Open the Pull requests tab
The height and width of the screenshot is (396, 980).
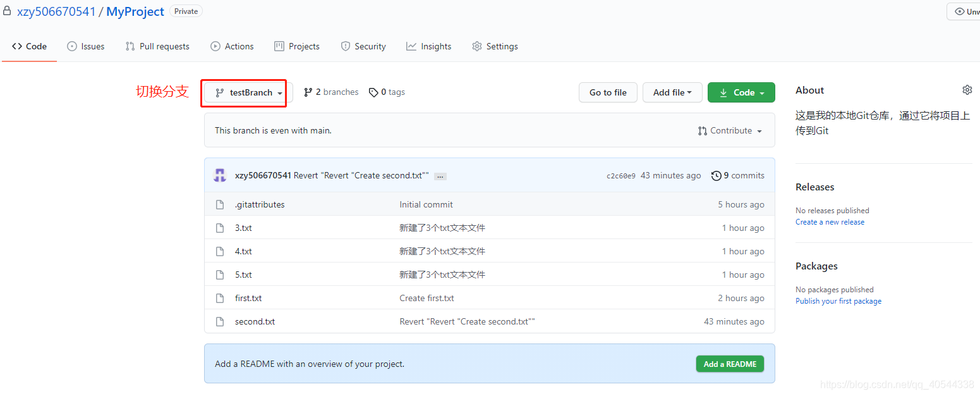tap(157, 46)
